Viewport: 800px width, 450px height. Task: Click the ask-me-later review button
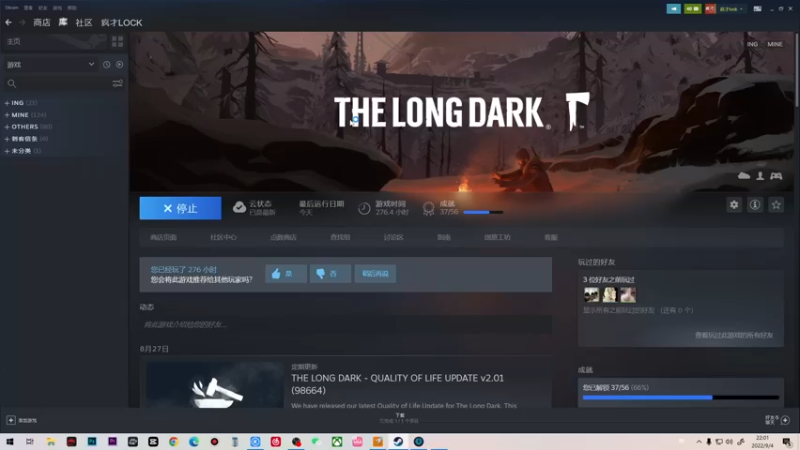[x=375, y=273]
